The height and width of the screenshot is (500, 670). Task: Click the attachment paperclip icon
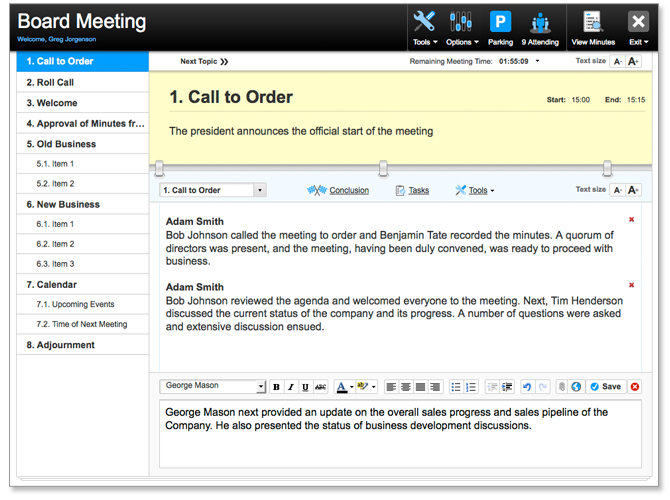pyautogui.click(x=562, y=387)
